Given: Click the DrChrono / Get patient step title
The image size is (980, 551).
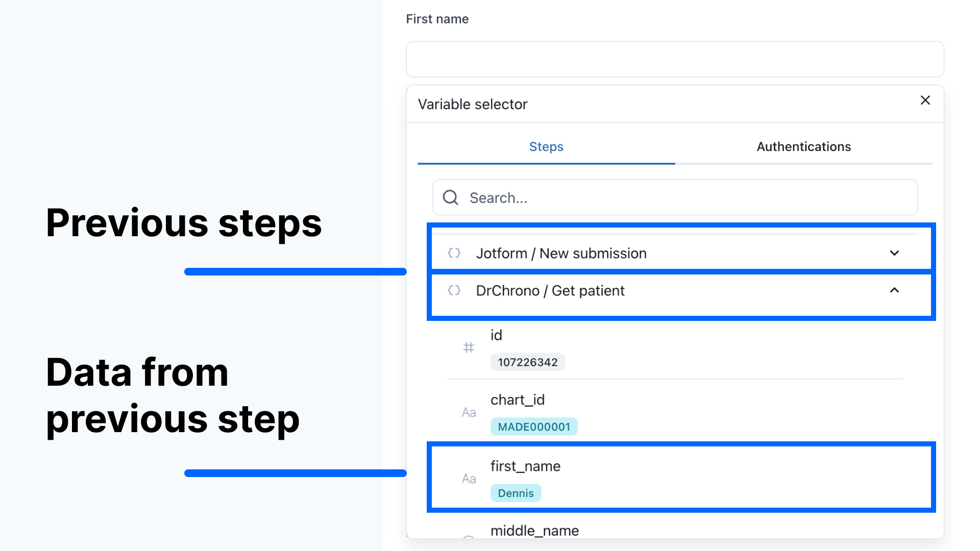Looking at the screenshot, I should (550, 291).
